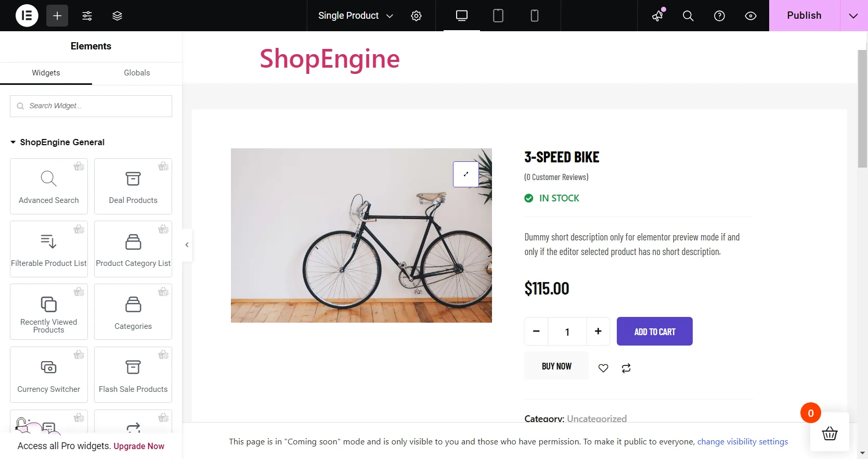Open the Structure layers icon
Screen dimensions: 868x459
117,16
